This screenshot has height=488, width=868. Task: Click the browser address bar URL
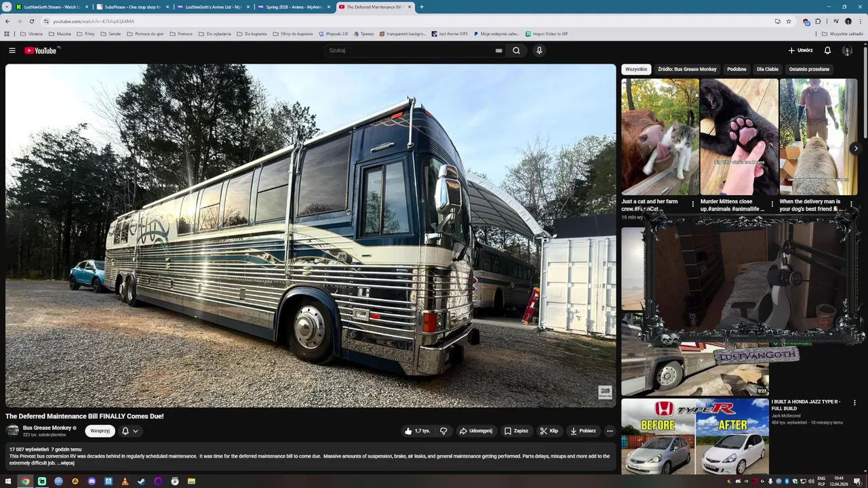click(x=94, y=21)
